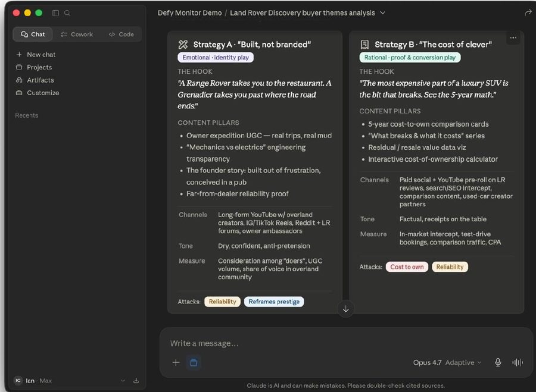Click the Strategy B receipt icon
536x392 pixels.
[x=364, y=45]
